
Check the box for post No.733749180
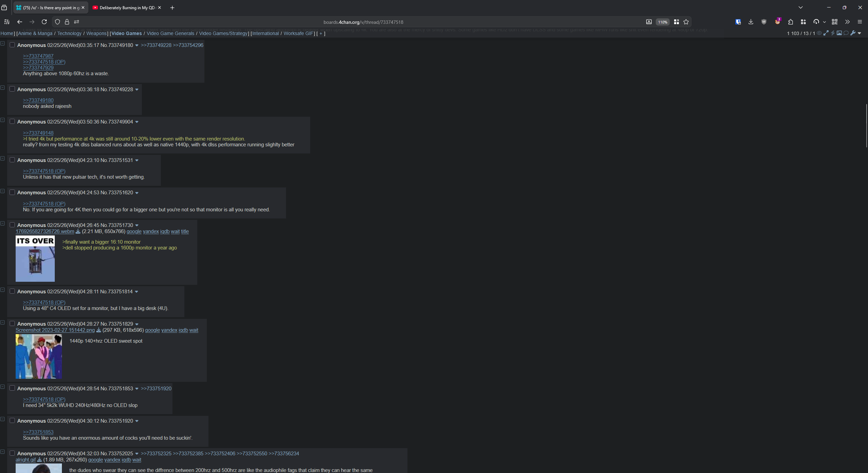pyautogui.click(x=12, y=45)
